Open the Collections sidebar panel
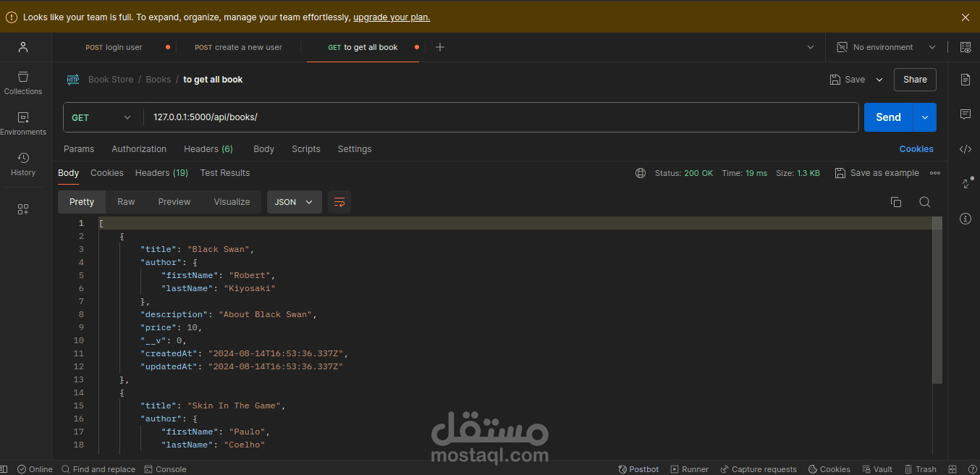Screen dimensions: 980x475 [23, 83]
